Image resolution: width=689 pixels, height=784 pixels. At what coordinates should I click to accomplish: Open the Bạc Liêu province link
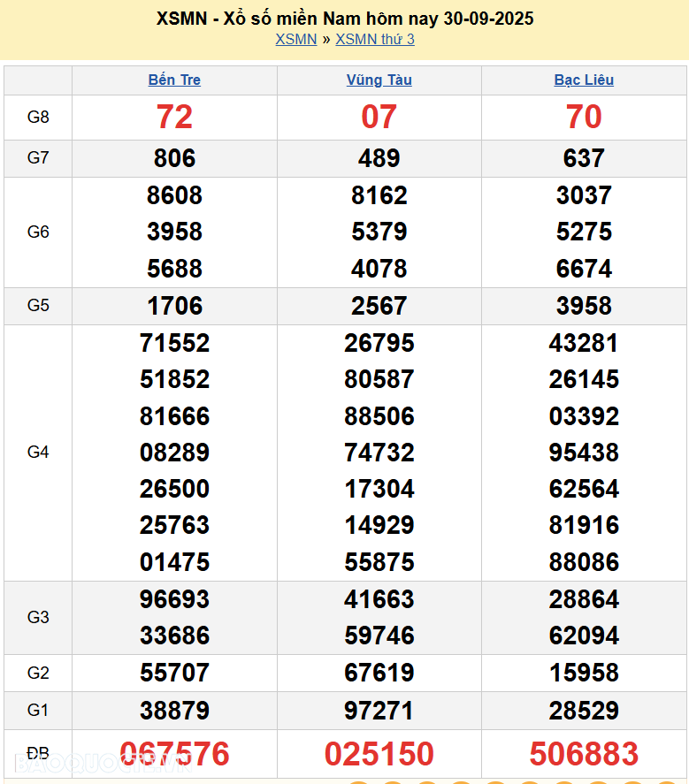584,80
